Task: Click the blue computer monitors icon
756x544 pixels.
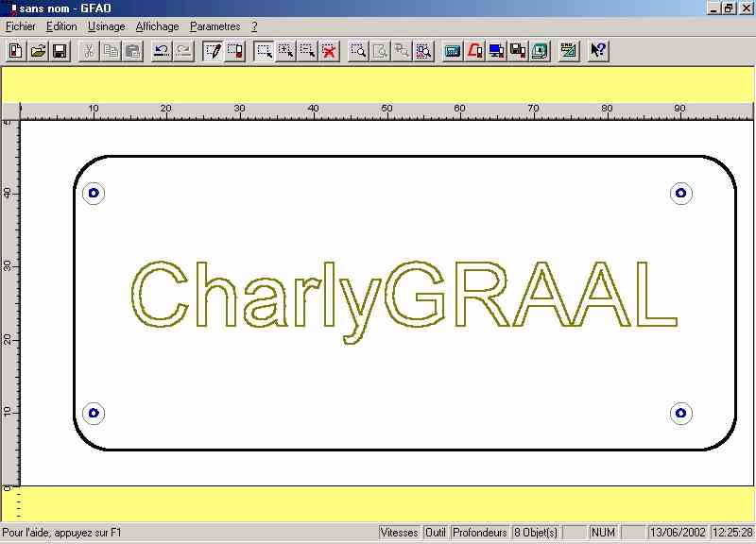Action: pos(496,51)
